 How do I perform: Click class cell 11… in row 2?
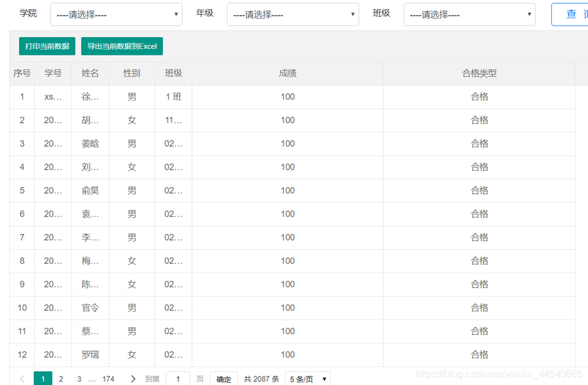point(173,120)
